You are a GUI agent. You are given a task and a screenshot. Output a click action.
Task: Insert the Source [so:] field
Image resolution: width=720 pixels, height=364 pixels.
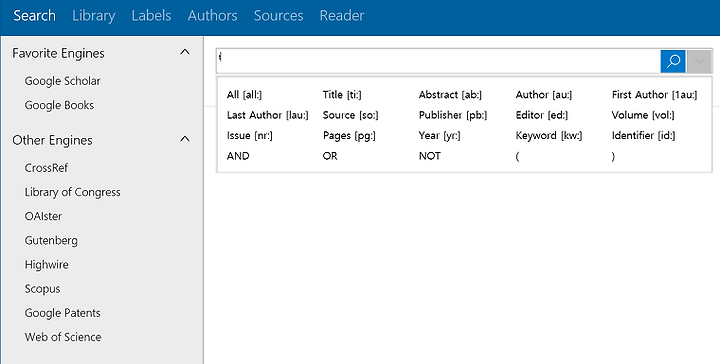point(350,115)
